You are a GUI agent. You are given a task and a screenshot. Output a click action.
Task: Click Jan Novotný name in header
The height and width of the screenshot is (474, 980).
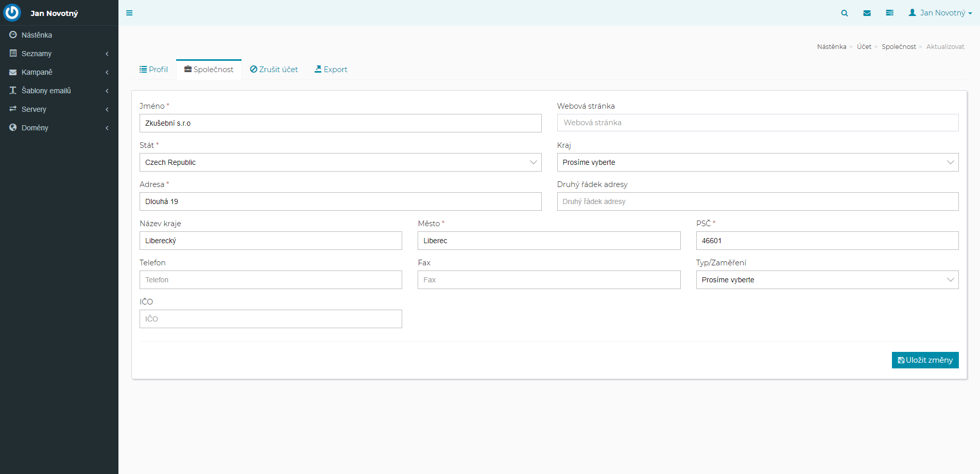(942, 13)
